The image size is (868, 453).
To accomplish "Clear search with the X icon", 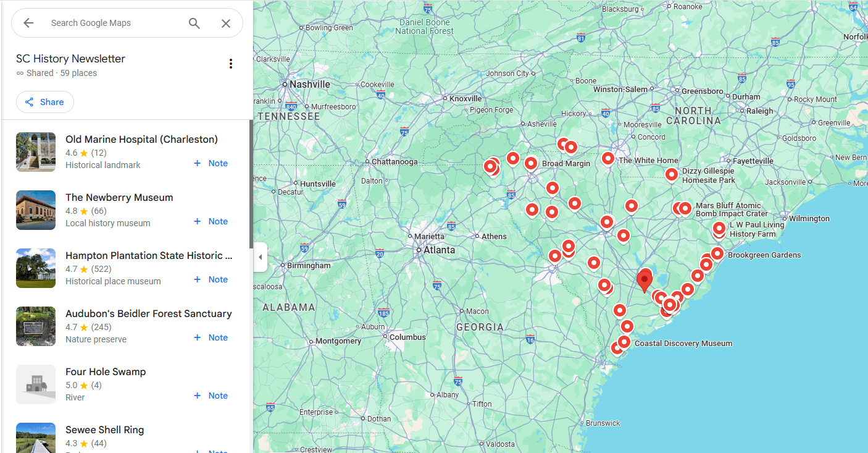I will coord(226,23).
